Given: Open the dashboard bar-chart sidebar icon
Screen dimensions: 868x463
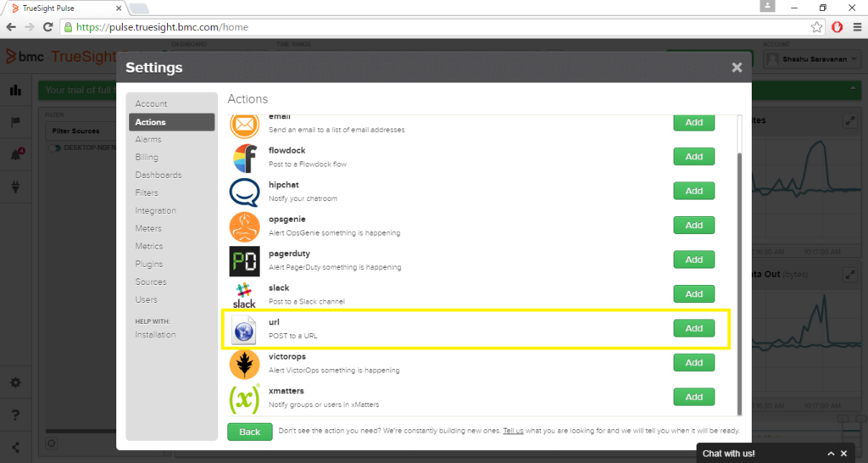Looking at the screenshot, I should [15, 90].
